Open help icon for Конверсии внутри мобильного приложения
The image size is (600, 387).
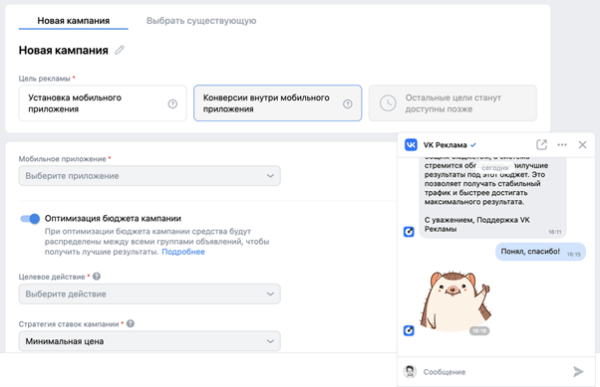[x=347, y=103]
